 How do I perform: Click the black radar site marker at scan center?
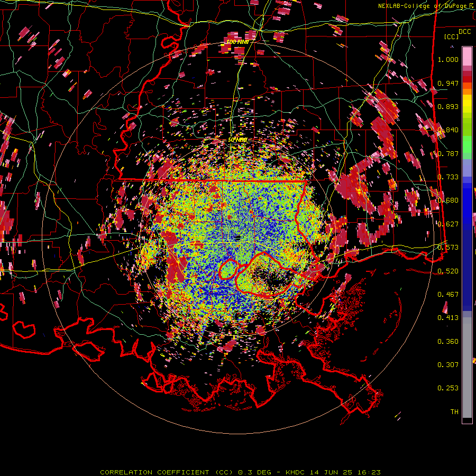pyautogui.click(x=237, y=237)
